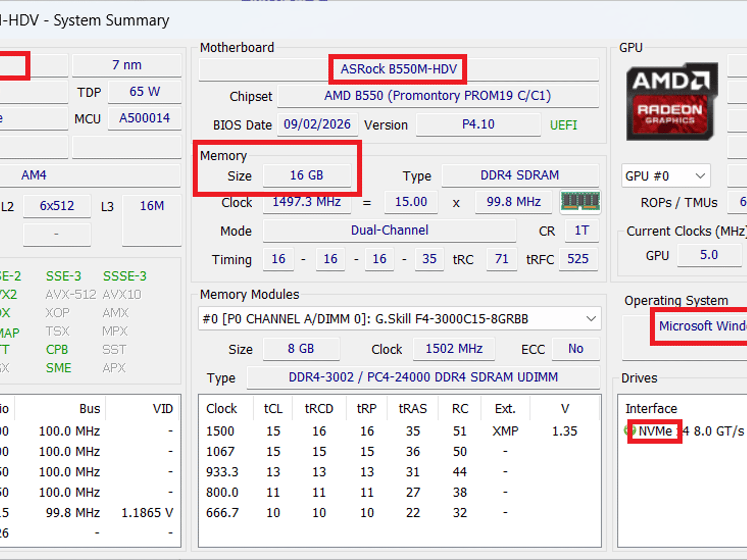The image size is (747, 560).
Task: Click the 1502 MHz module clock value
Action: click(454, 349)
